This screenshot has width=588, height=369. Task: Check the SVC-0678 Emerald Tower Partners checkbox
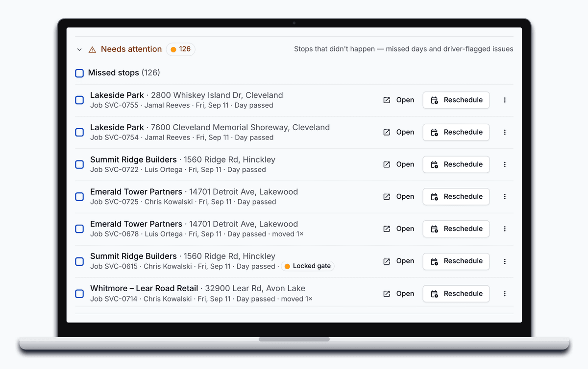(79, 229)
